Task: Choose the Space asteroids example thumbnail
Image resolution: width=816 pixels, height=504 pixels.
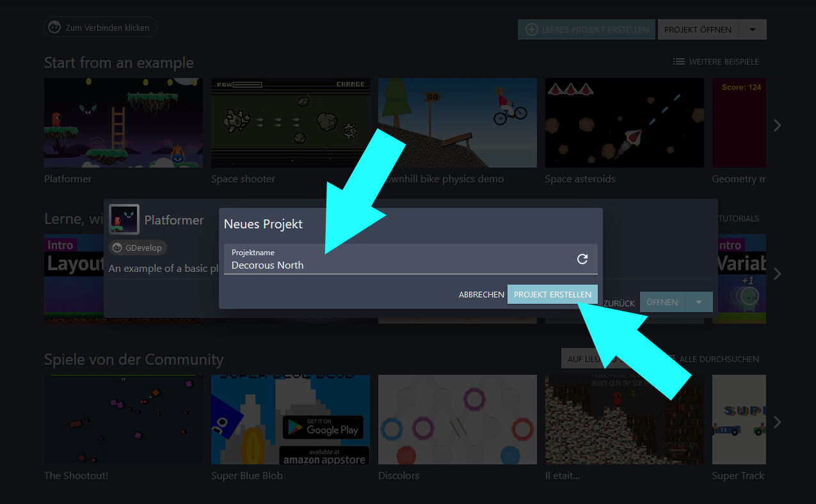Action: click(625, 123)
